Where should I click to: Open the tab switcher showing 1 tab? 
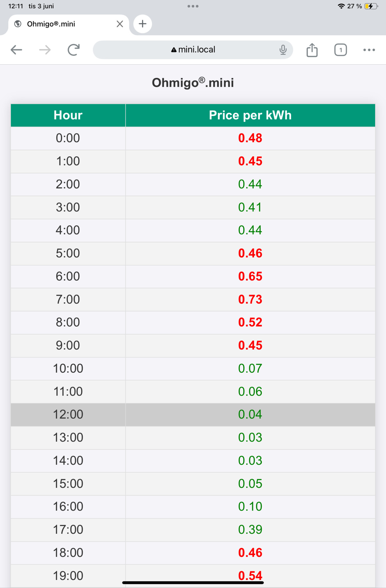point(341,50)
